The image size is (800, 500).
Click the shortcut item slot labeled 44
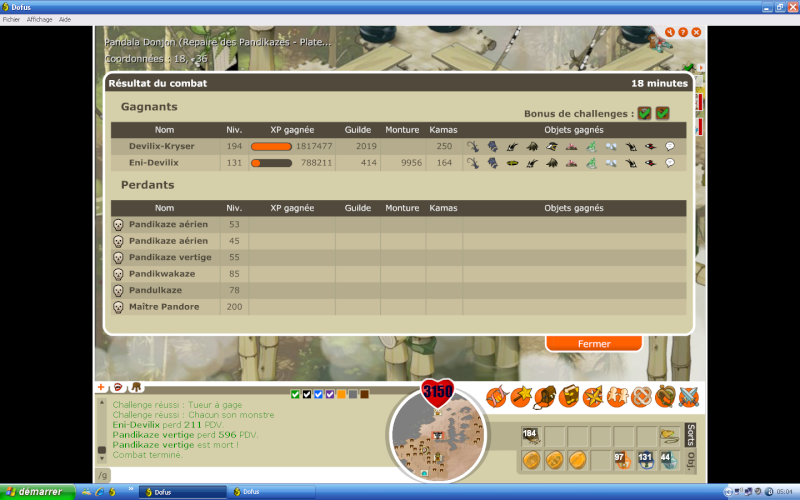pos(669,460)
